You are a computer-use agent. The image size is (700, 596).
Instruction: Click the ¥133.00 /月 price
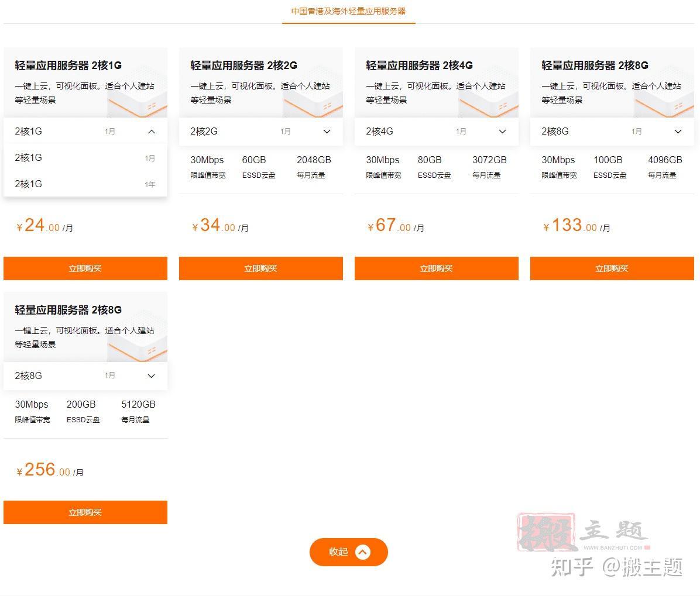pos(577,225)
